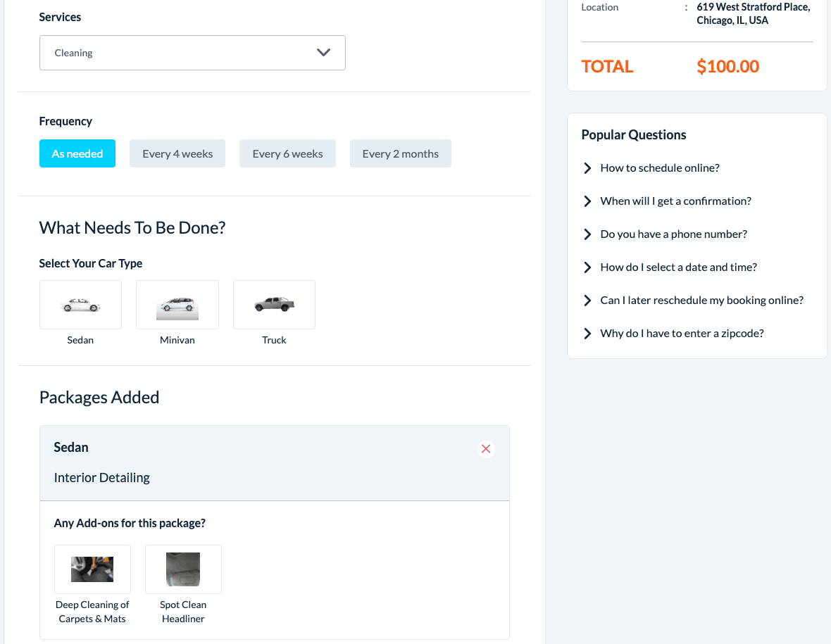
Task: Pick the Truck car type icon
Action: click(274, 305)
